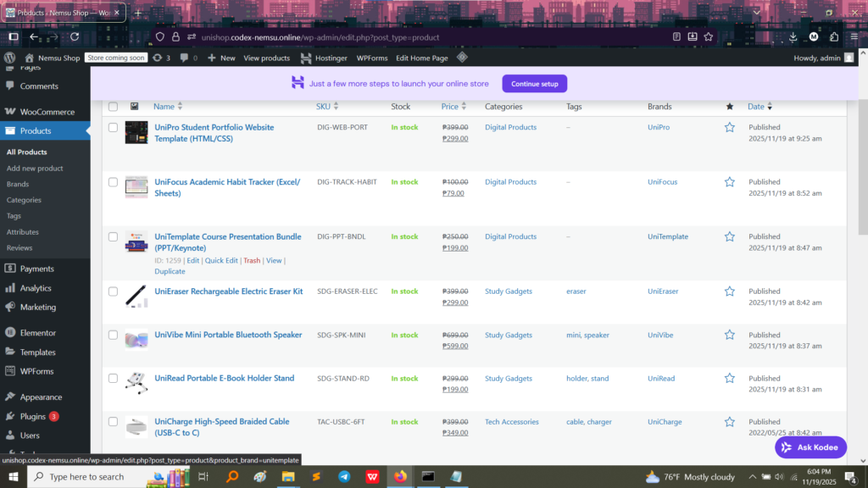Select the UniFocus Academic Habit Tracker checkbox
Screen dimensions: 868x488
pos(113,182)
